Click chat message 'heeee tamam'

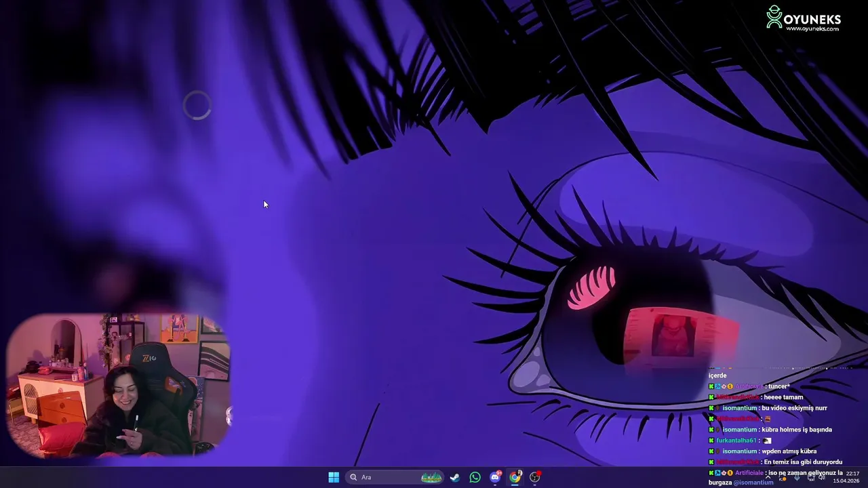tap(783, 397)
